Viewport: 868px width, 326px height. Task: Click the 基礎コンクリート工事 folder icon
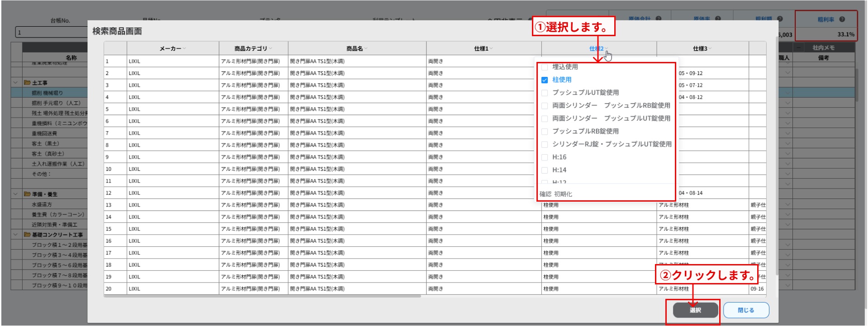(x=27, y=235)
